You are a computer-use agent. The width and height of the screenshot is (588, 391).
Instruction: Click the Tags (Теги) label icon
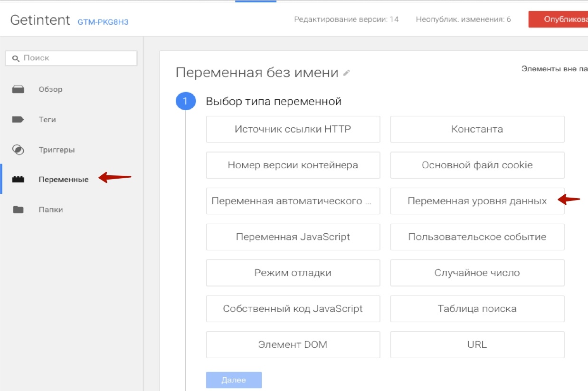[x=18, y=120]
